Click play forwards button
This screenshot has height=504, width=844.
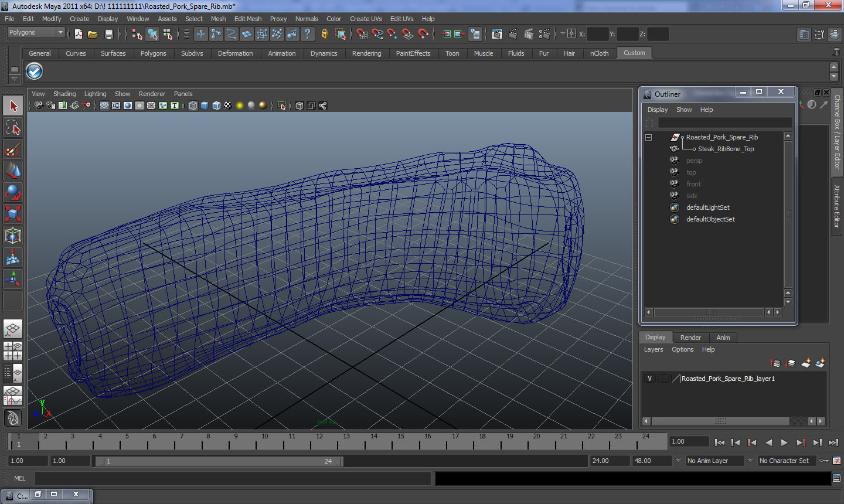(x=784, y=442)
